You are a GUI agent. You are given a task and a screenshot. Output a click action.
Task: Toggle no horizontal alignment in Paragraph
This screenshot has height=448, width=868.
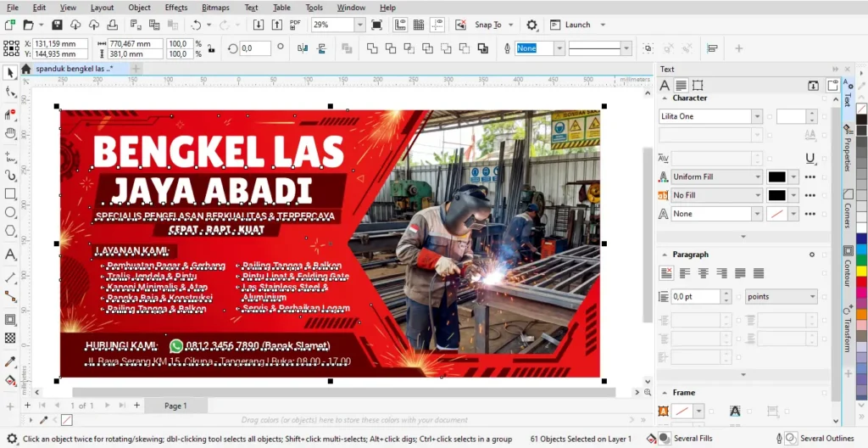coord(666,273)
